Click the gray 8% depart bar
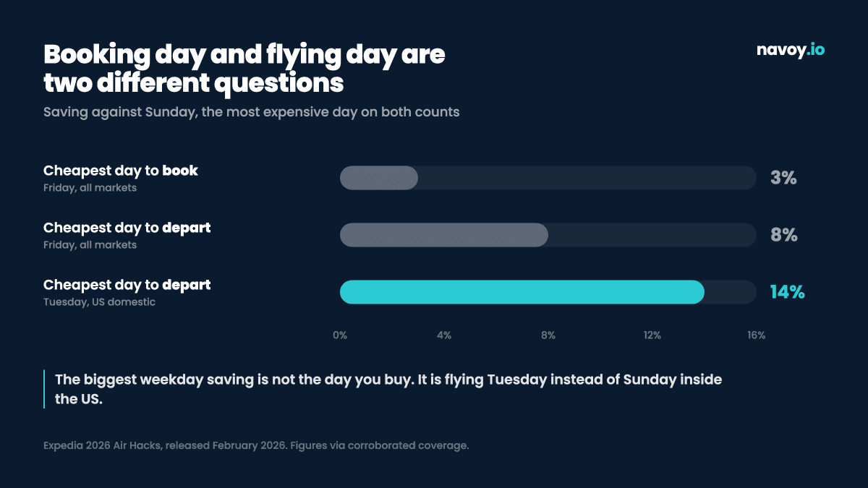Viewport: 868px width, 488px height. coord(444,235)
